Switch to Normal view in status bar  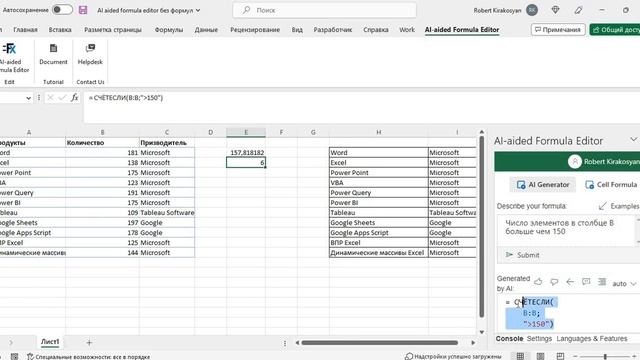pyautogui.click(x=520, y=356)
